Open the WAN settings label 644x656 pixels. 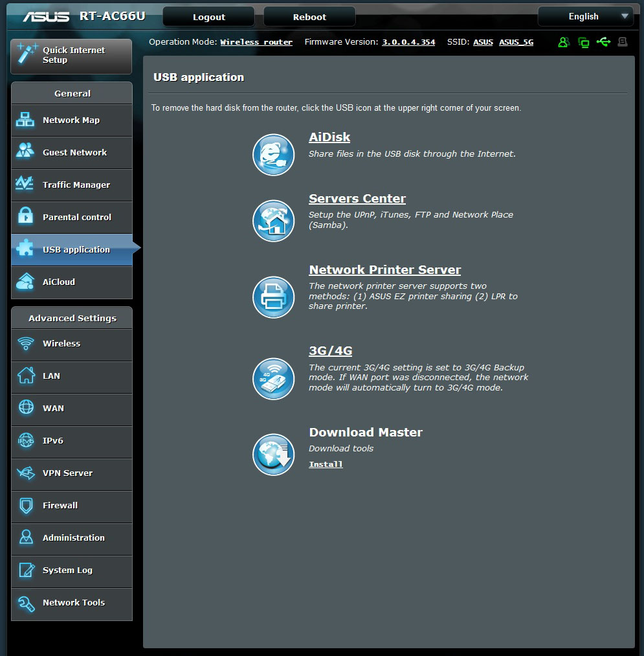pos(53,409)
